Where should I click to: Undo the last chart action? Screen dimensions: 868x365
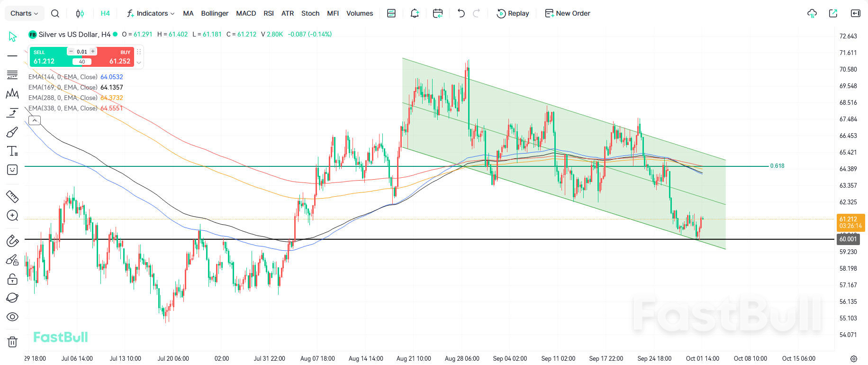(x=461, y=13)
